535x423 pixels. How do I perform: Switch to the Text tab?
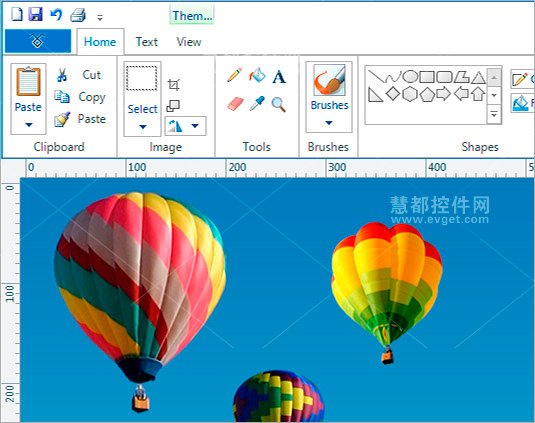click(x=147, y=42)
